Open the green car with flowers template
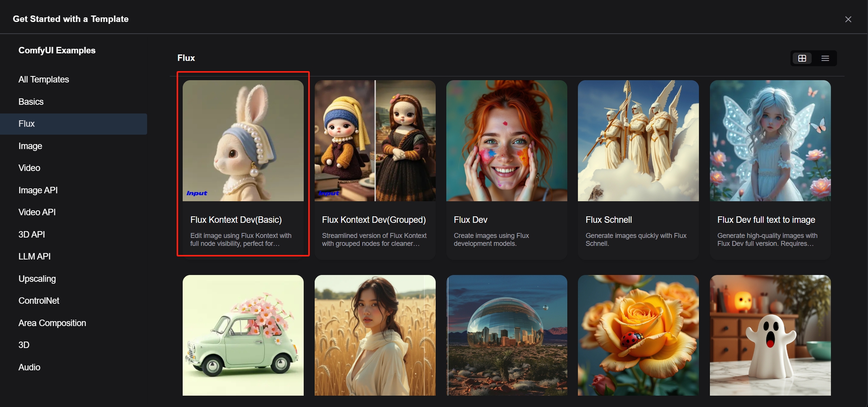The width and height of the screenshot is (868, 407). tap(243, 336)
